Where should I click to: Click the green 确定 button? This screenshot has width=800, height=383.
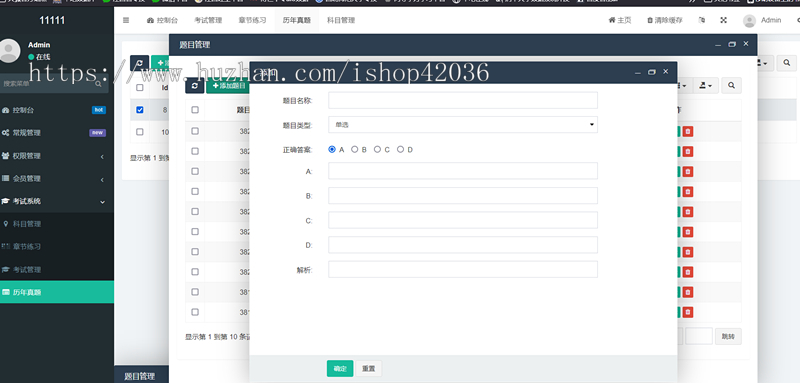340,369
